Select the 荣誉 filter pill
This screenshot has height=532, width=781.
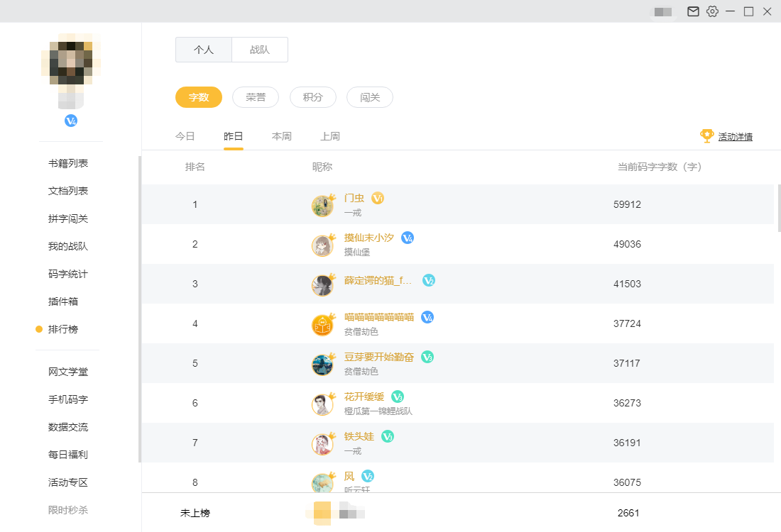256,97
